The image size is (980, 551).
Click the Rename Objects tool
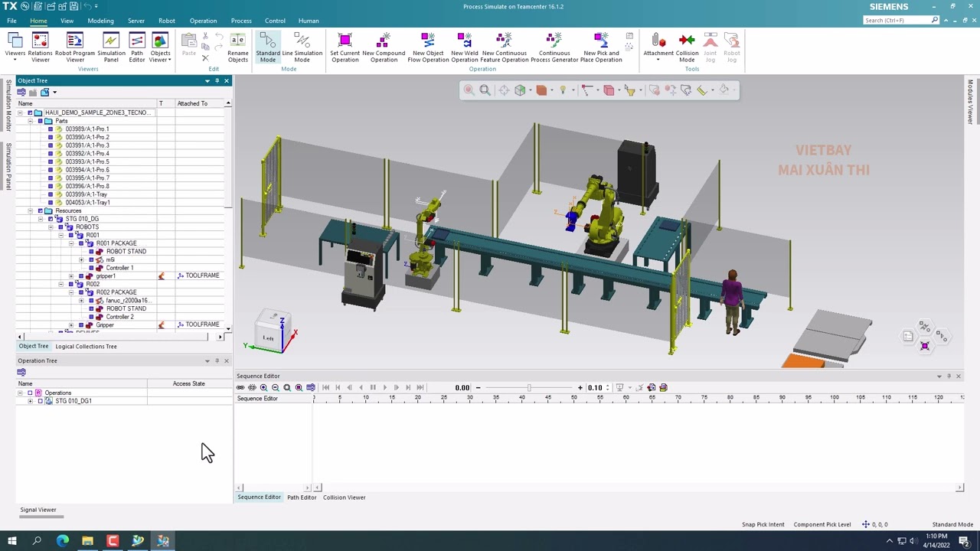237,47
